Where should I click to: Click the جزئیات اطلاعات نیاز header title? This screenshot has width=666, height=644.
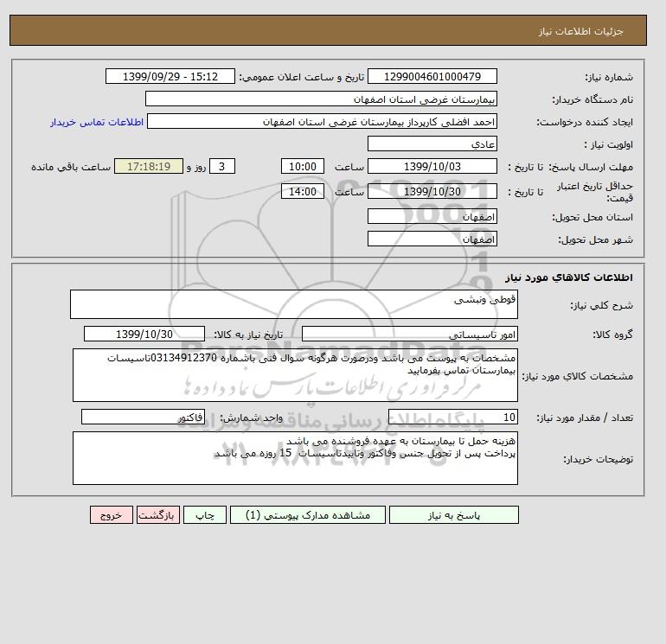pos(580,31)
